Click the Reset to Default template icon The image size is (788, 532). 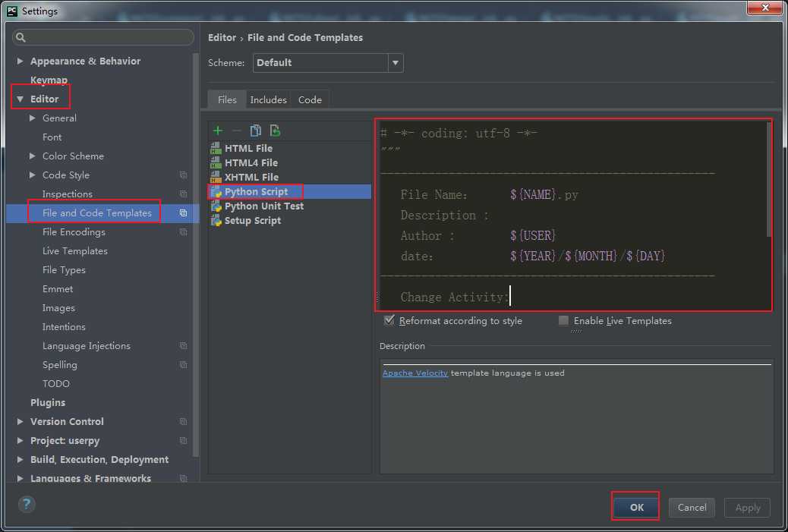click(275, 131)
